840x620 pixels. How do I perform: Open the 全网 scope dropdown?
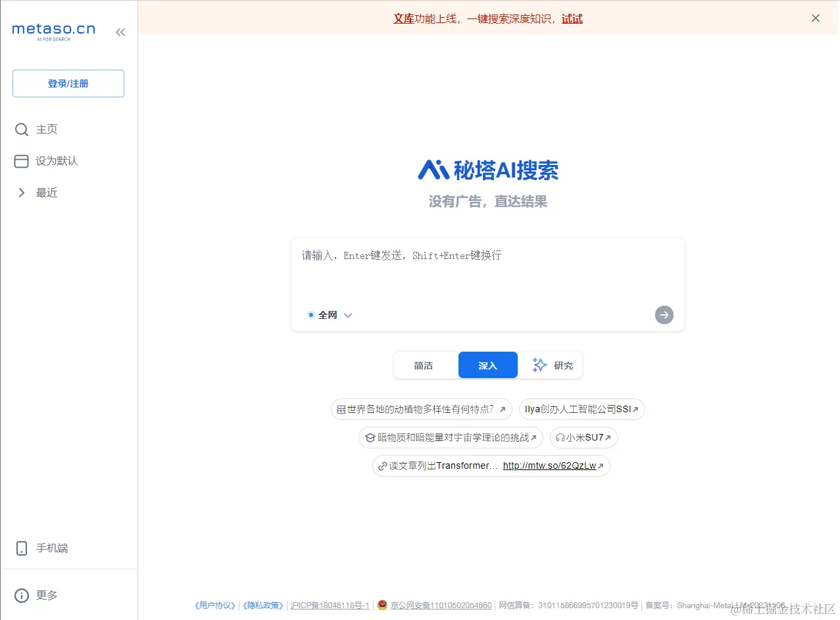tap(330, 315)
